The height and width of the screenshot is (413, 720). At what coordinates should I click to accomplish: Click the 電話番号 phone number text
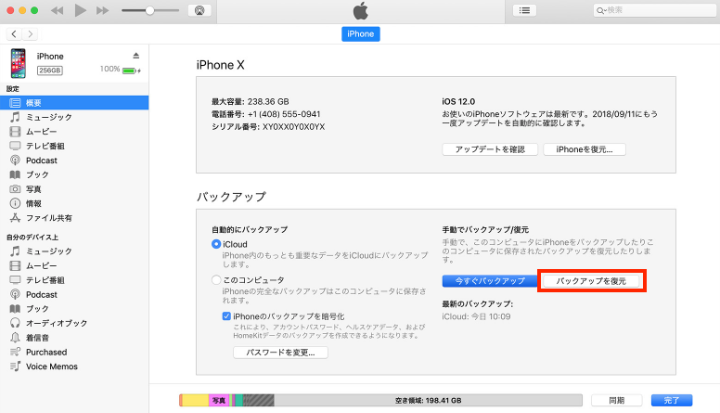(x=266, y=114)
